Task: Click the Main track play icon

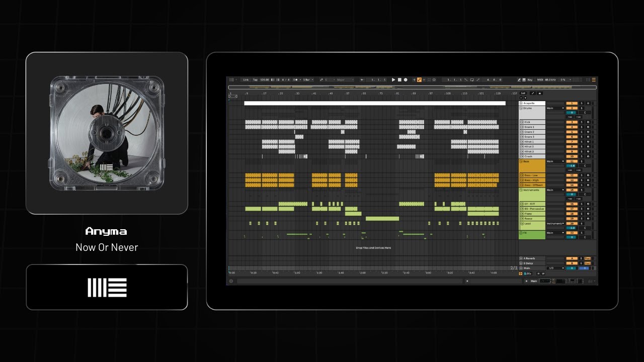Action: click(521, 268)
